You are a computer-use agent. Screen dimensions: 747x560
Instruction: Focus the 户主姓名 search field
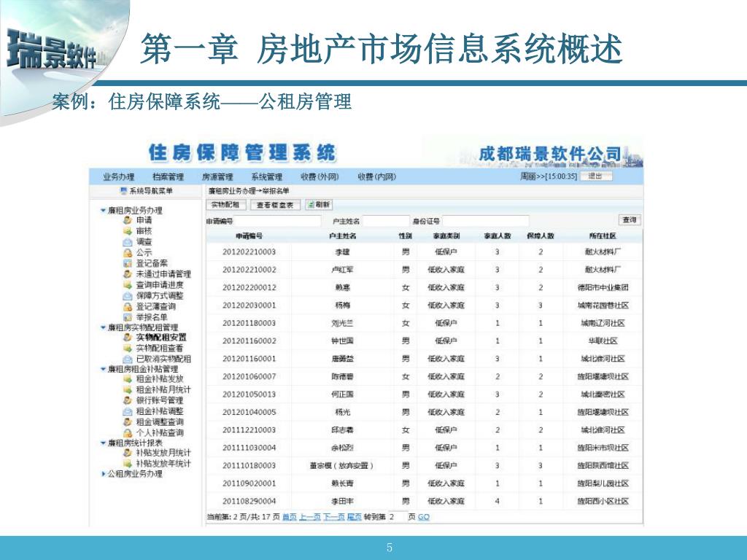point(386,221)
